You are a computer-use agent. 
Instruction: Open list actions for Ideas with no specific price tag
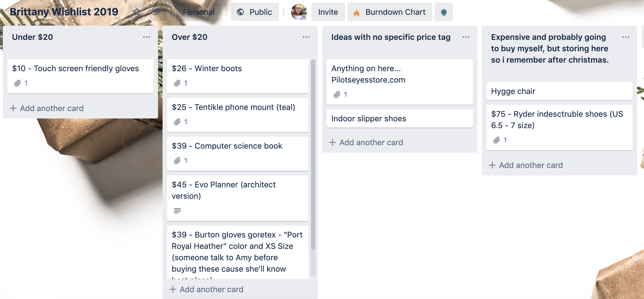(466, 37)
